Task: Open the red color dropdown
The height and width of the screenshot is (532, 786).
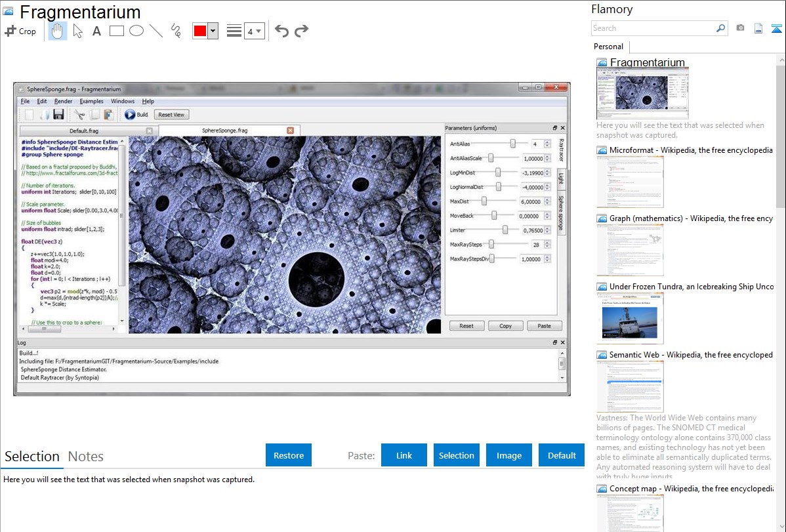Action: pos(213,31)
